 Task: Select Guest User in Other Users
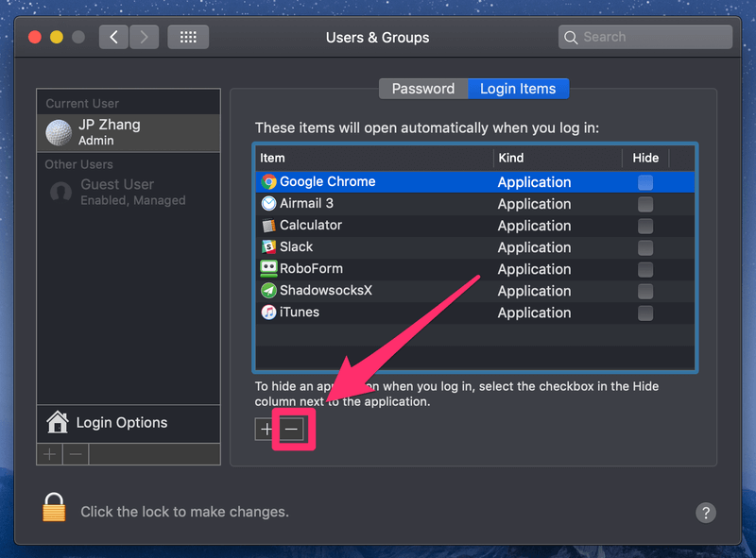pyautogui.click(x=129, y=193)
